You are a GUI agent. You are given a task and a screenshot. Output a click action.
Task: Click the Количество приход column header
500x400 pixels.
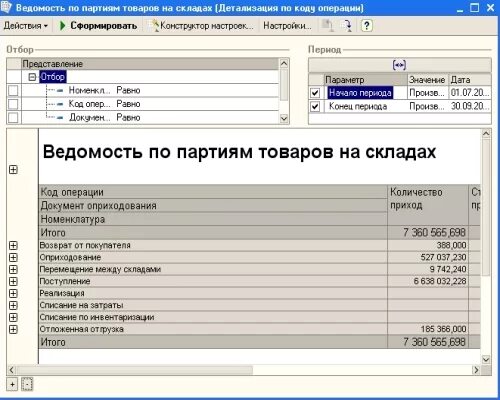[x=428, y=205]
